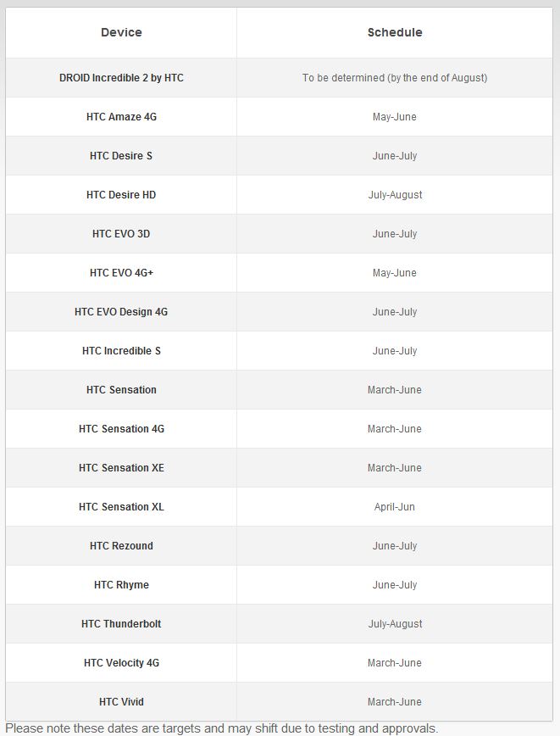
Task: Click the Device column header
Action: [x=121, y=32]
